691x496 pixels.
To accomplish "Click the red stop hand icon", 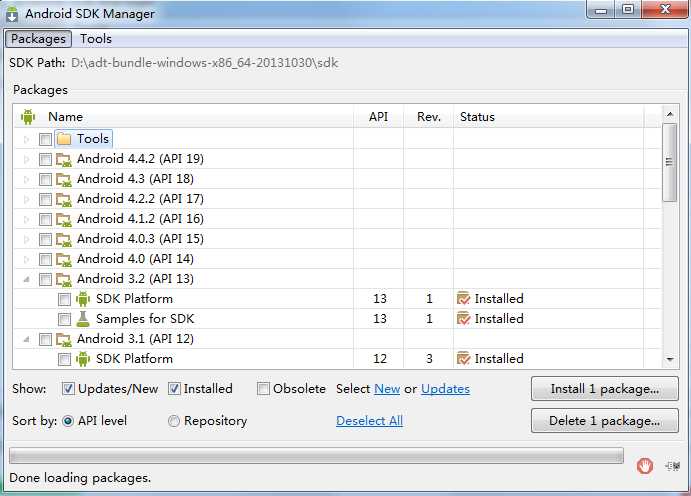I will point(645,466).
